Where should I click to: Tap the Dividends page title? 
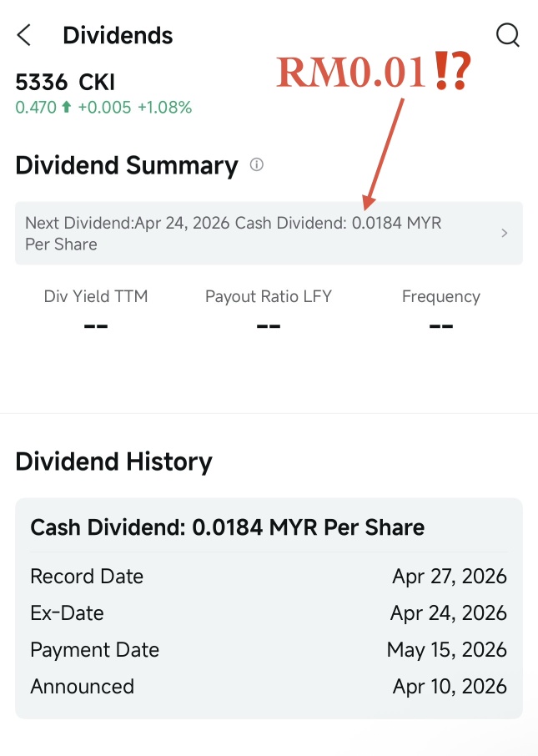tap(118, 36)
